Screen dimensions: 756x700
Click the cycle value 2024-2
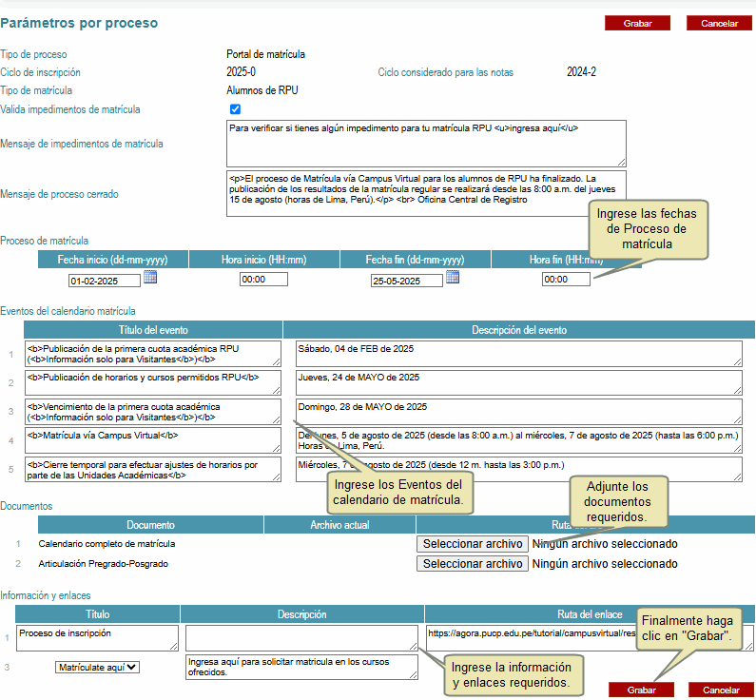(581, 72)
